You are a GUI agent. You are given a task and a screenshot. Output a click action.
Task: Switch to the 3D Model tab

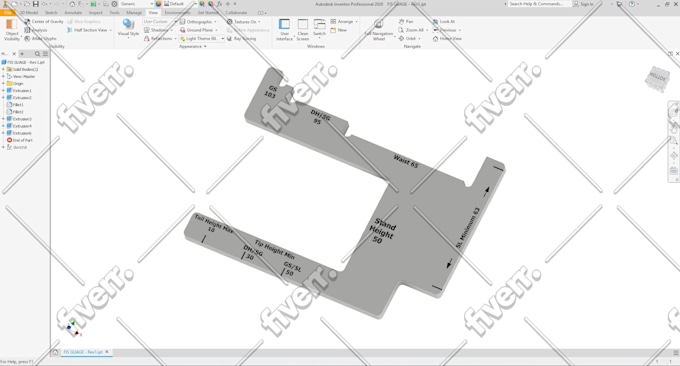pos(29,13)
